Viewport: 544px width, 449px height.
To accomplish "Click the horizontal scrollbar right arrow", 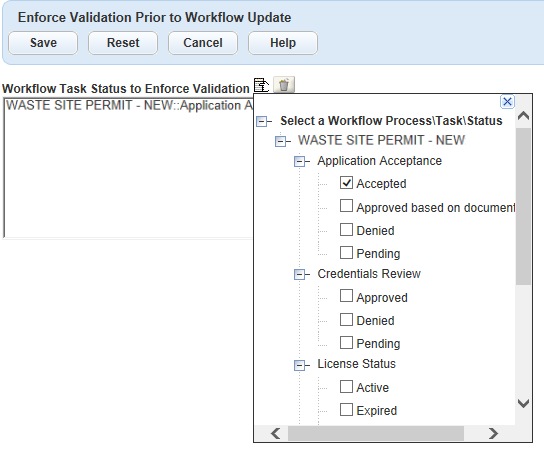I will (493, 433).
